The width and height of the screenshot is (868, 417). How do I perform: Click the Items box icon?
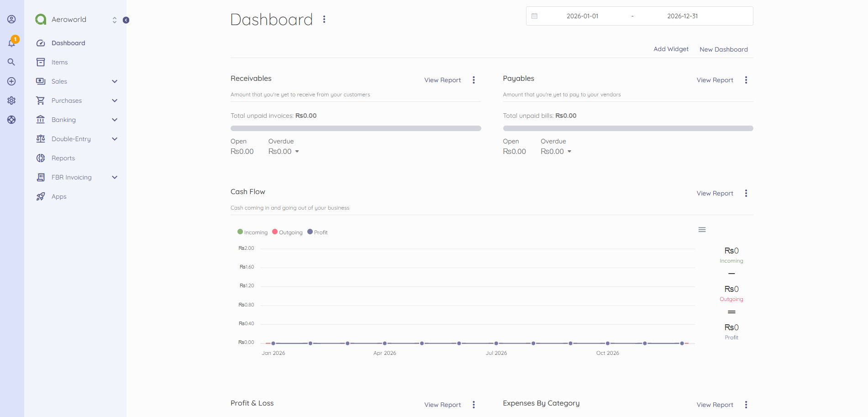click(x=41, y=62)
